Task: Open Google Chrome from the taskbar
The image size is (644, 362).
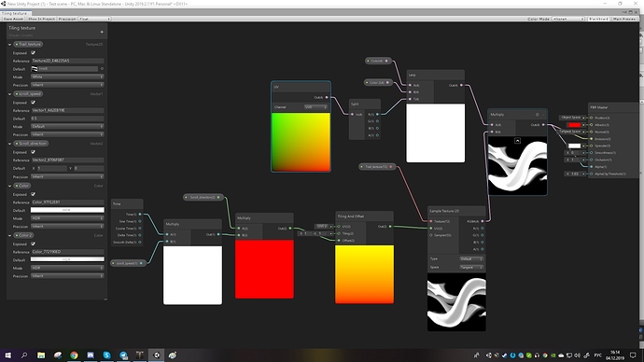Action: (74, 355)
